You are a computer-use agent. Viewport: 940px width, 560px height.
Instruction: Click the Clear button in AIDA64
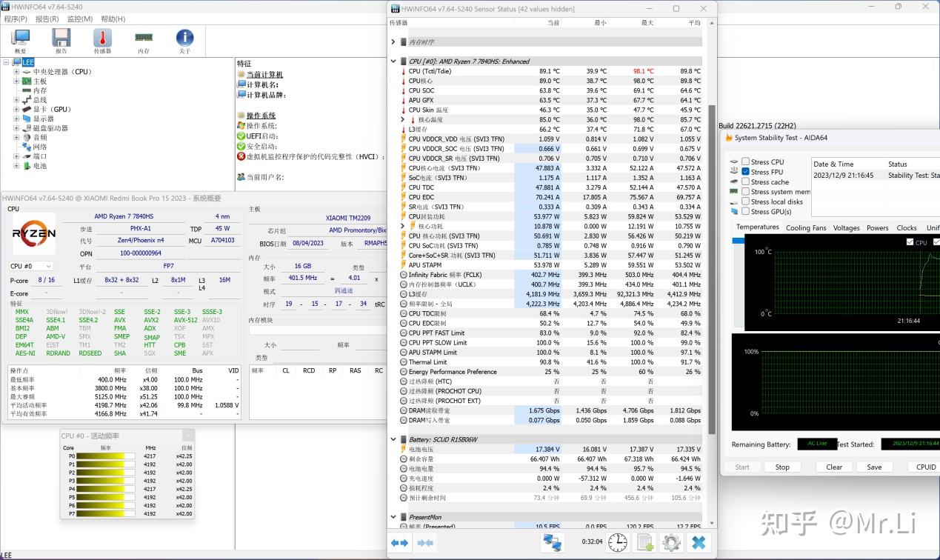point(834,467)
